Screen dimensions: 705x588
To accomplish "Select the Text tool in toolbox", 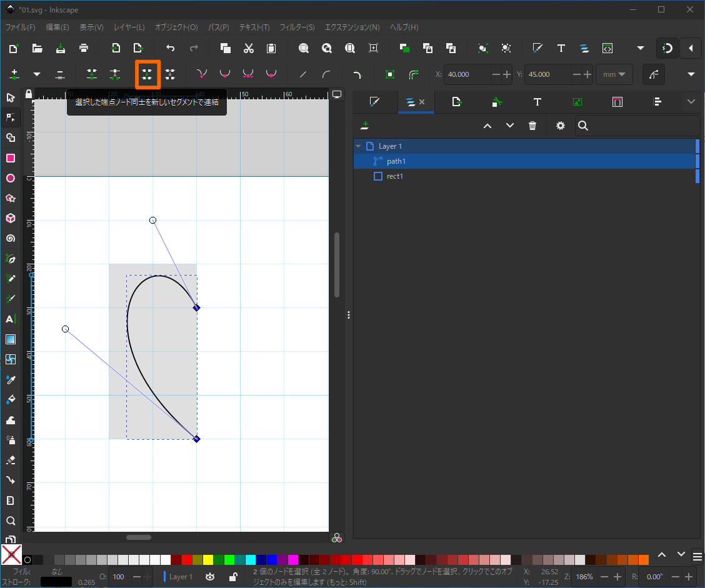I will click(11, 319).
